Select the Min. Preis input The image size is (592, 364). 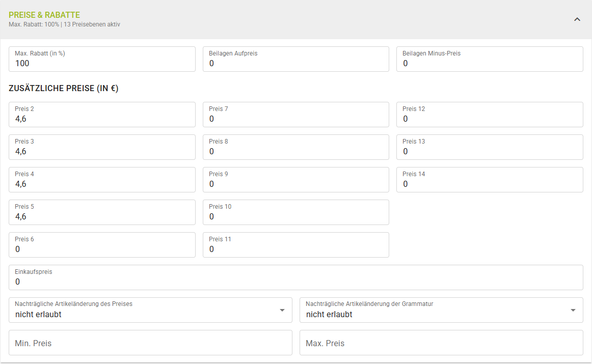click(150, 343)
